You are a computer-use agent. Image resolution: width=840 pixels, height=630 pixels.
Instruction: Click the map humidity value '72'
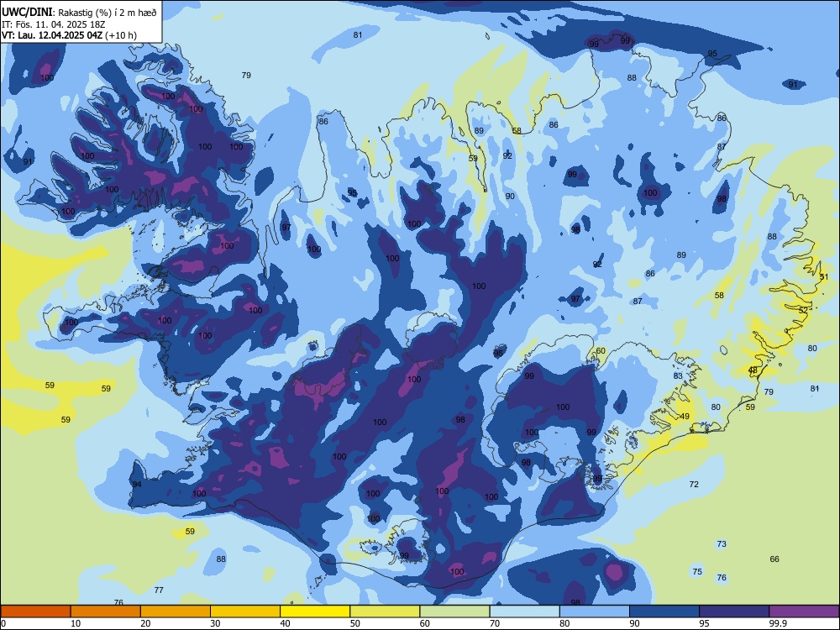tap(694, 485)
